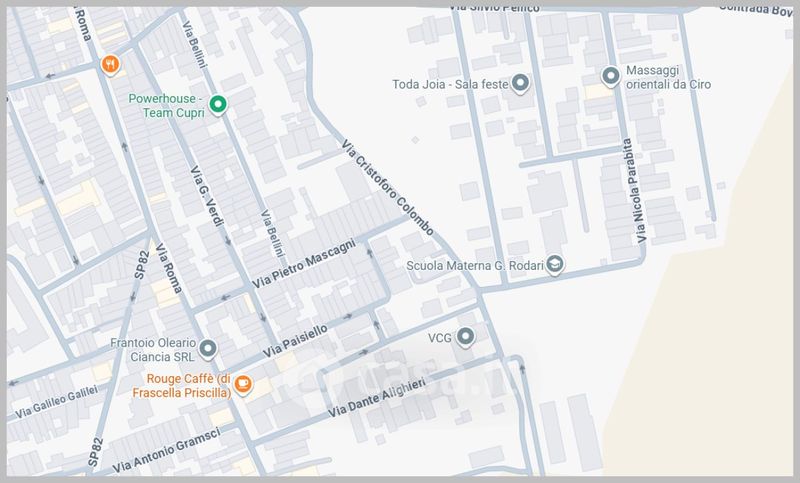Select the Scuola Materna school icon
The image size is (800, 483).
(555, 265)
